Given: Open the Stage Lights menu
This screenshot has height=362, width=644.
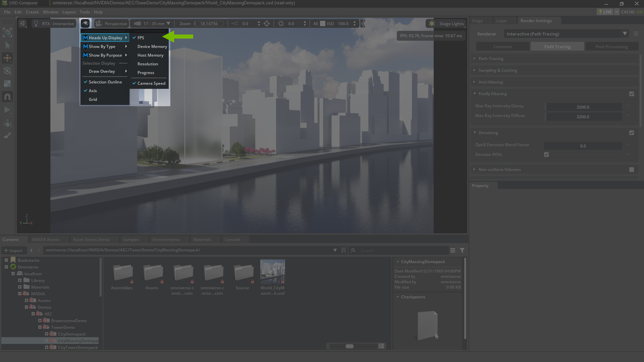Looking at the screenshot, I should coord(446,23).
